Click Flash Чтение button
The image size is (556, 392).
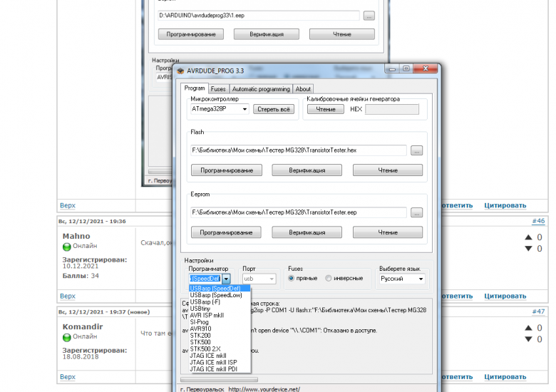[x=388, y=170]
